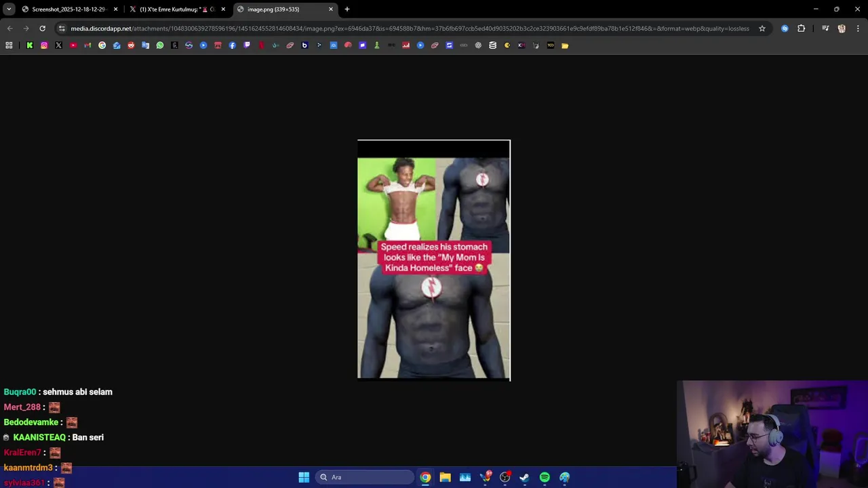Open the Facebook bookmark icon
This screenshot has height=488, width=868.
coord(233,45)
